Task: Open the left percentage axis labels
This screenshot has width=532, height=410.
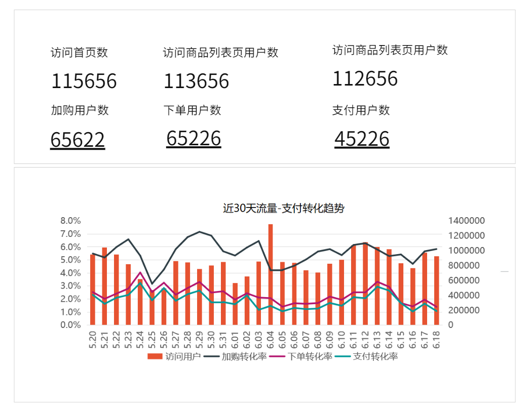Action: (69, 271)
